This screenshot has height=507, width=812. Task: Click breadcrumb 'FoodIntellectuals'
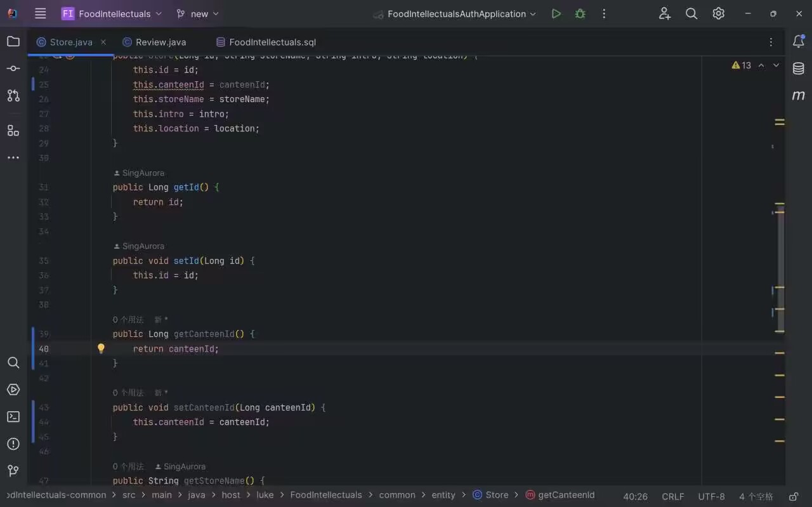coord(326,495)
